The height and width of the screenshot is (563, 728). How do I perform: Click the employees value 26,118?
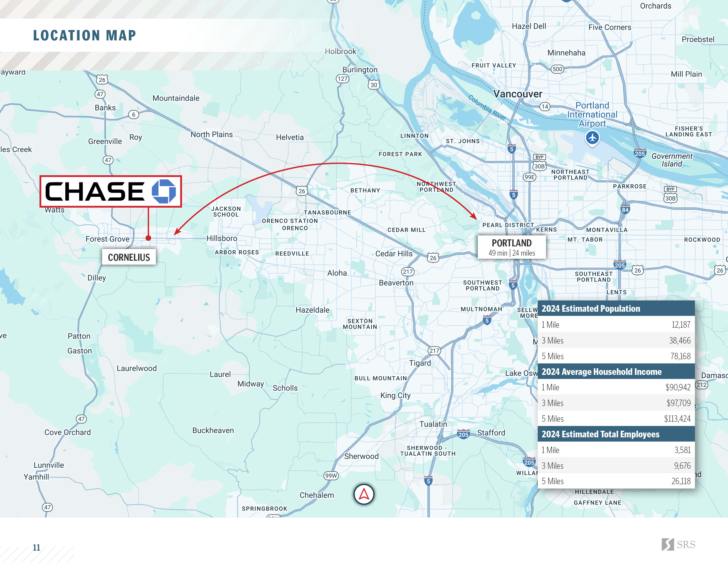coord(681,481)
